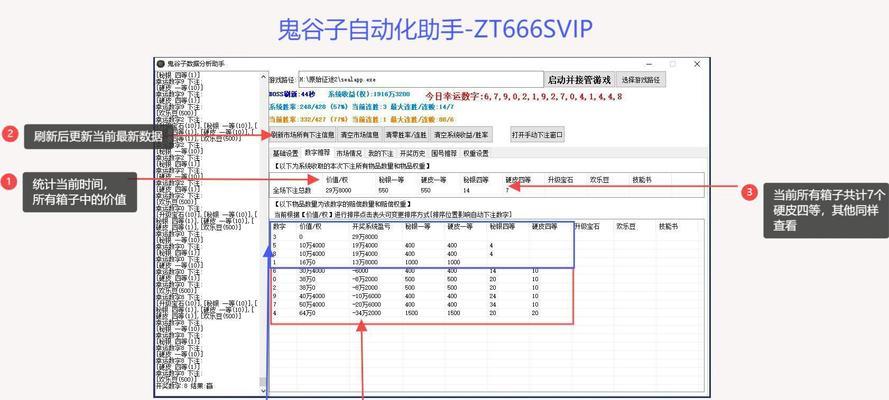Click the BOSS刷新:44秒 status text
The image size is (889, 400).
point(292,94)
